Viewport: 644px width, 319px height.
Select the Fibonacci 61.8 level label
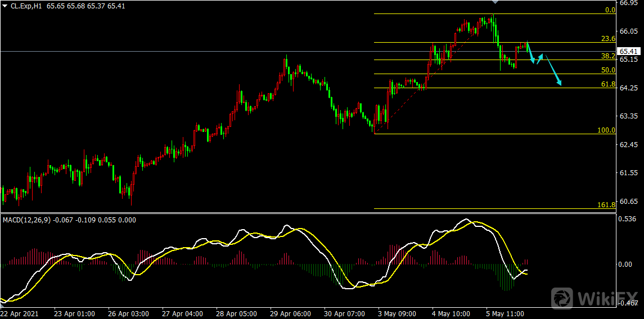608,84
